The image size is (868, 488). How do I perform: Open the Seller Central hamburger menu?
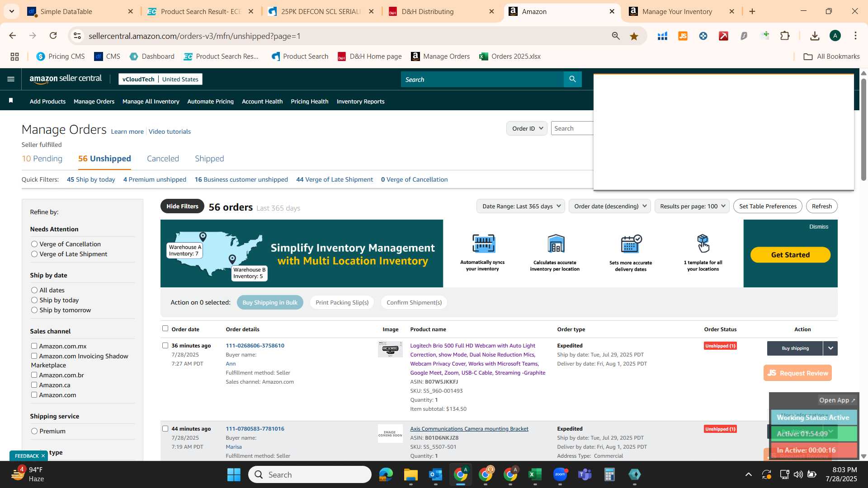pyautogui.click(x=11, y=79)
